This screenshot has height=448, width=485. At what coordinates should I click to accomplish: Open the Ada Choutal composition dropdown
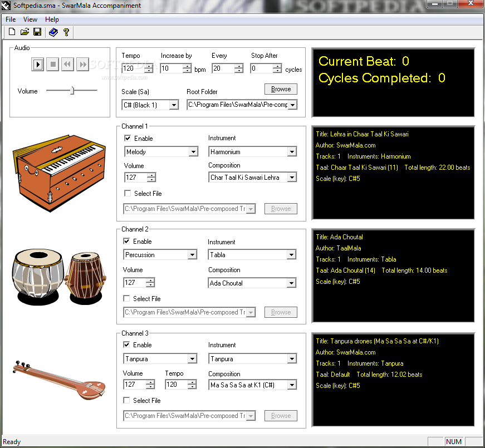(x=291, y=283)
